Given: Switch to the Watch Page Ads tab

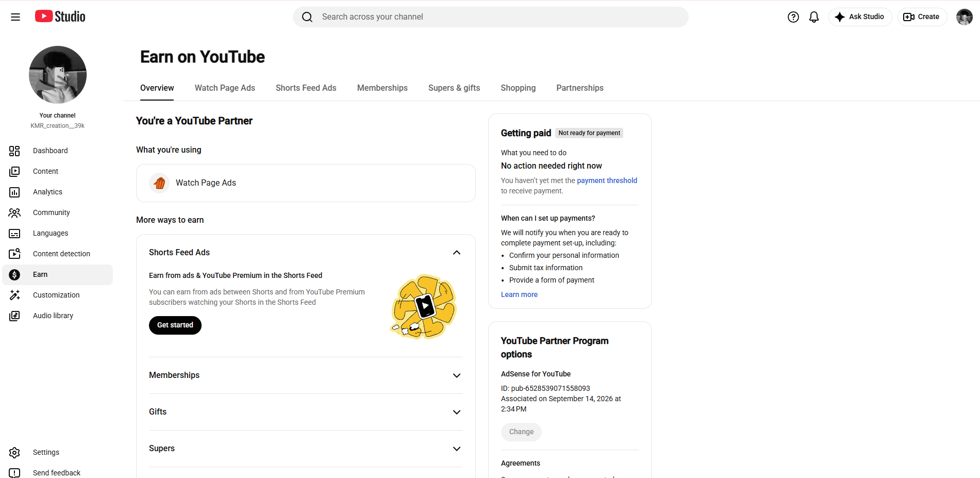Looking at the screenshot, I should 225,88.
